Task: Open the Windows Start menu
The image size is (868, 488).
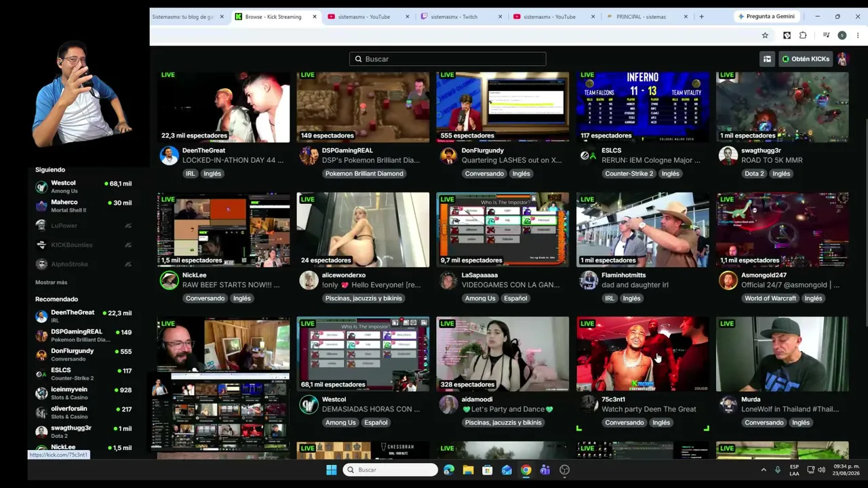Action: click(x=332, y=470)
